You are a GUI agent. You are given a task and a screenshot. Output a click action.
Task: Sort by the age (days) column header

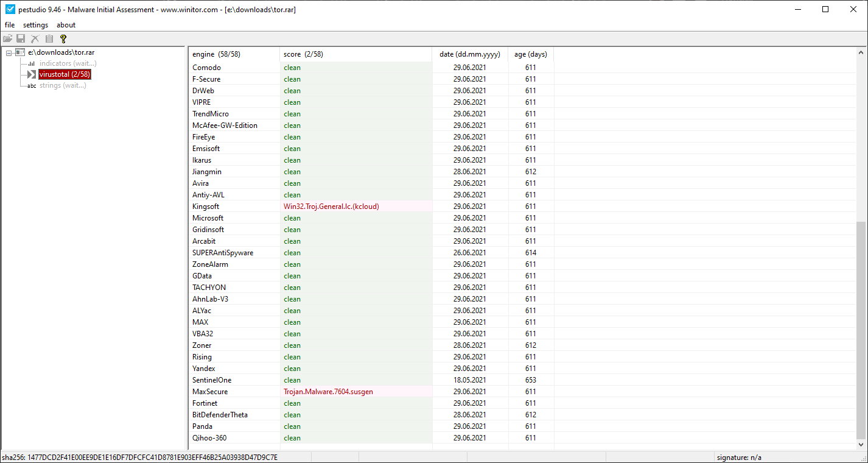(x=530, y=54)
